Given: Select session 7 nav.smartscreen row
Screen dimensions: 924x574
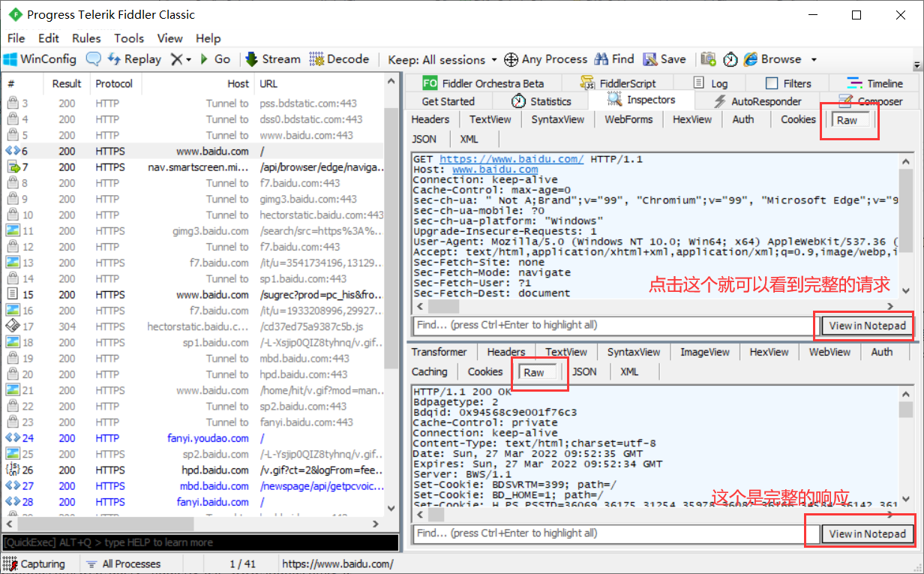Looking at the screenshot, I should point(193,167).
